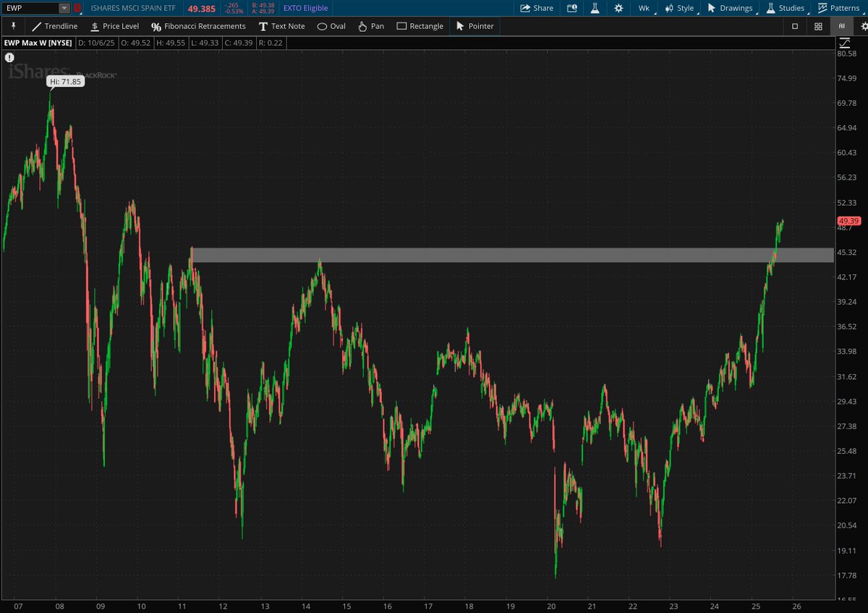Click the EXTO Eligible label
868x613 pixels.
305,8
